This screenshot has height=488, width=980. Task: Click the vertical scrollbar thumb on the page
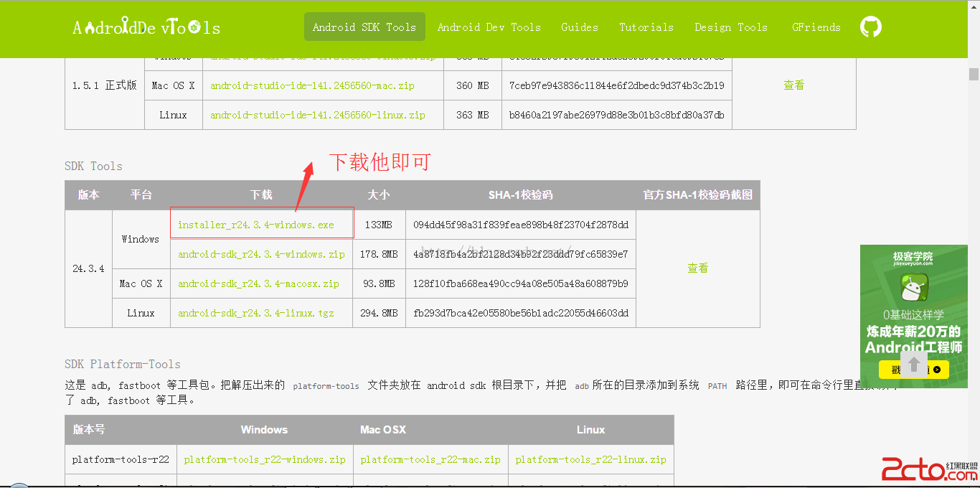click(x=974, y=74)
